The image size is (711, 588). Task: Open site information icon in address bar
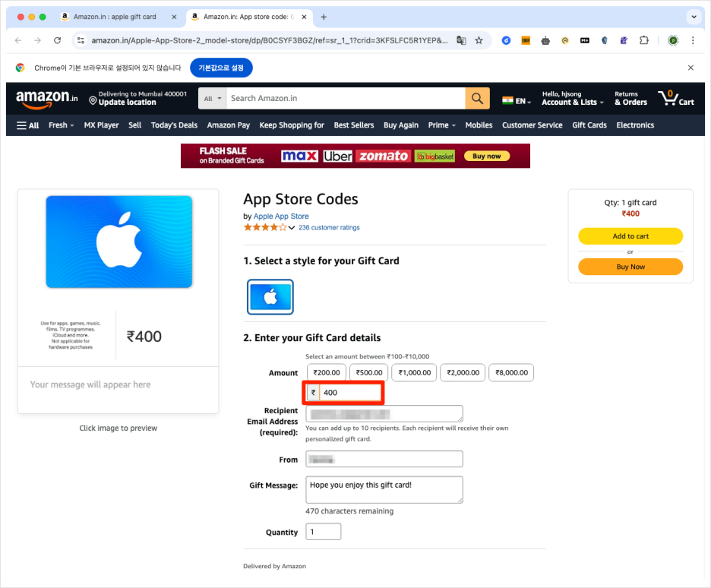(81, 40)
